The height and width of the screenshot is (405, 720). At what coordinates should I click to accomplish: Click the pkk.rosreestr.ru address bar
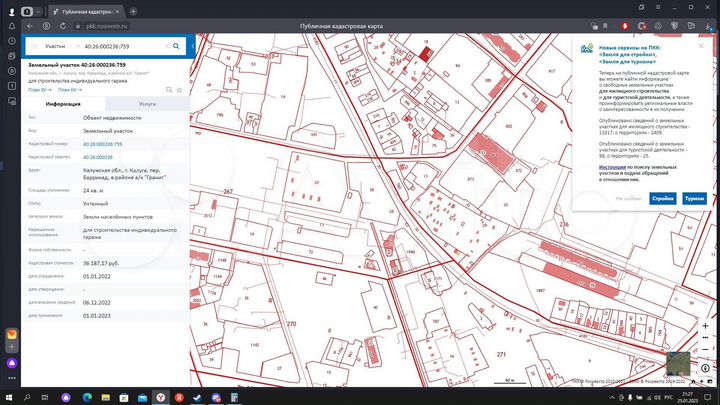pyautogui.click(x=107, y=26)
